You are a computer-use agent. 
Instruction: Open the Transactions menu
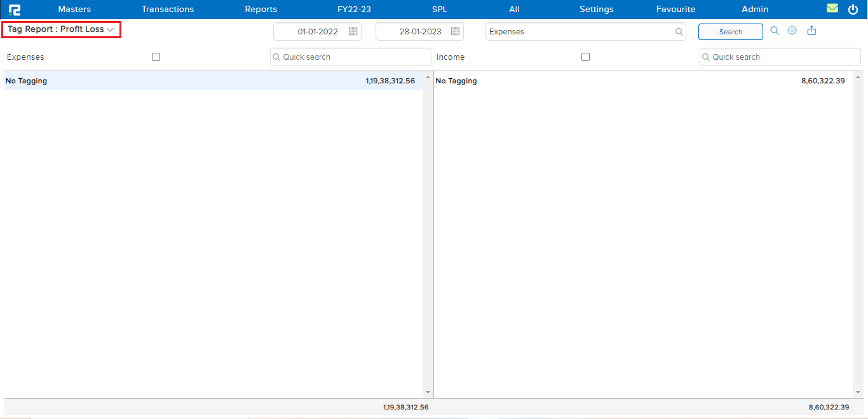[168, 10]
